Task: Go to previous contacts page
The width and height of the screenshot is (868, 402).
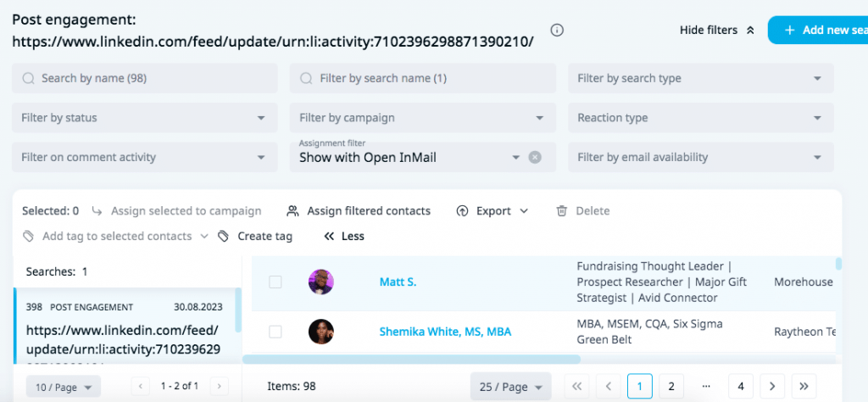Action: 609,387
